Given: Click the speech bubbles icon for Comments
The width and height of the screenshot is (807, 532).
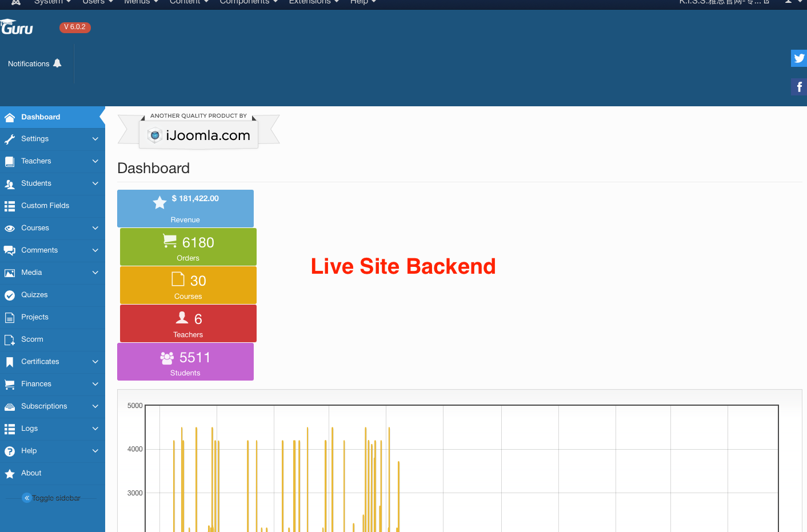Looking at the screenshot, I should click(x=10, y=250).
